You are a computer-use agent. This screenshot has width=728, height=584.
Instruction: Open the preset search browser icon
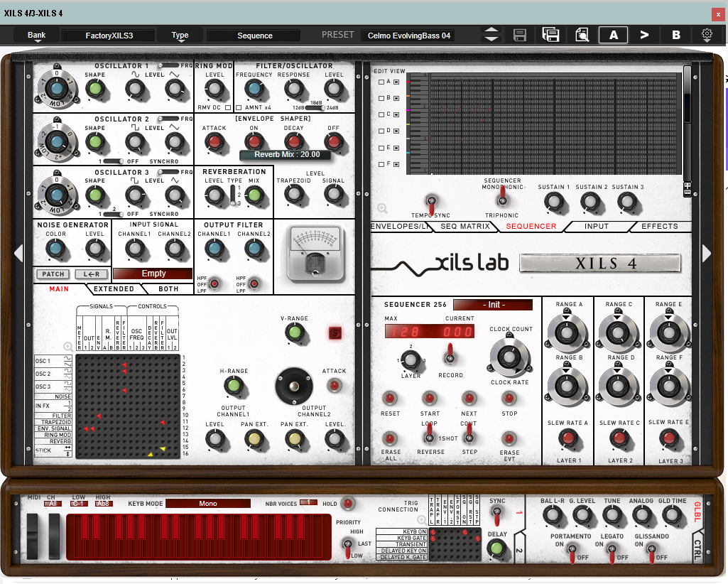(582, 35)
